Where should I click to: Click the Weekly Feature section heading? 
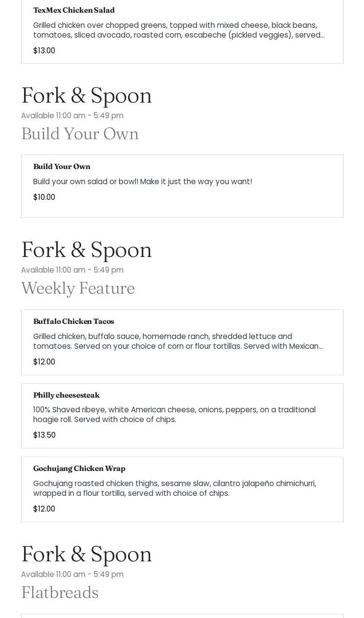tap(78, 288)
